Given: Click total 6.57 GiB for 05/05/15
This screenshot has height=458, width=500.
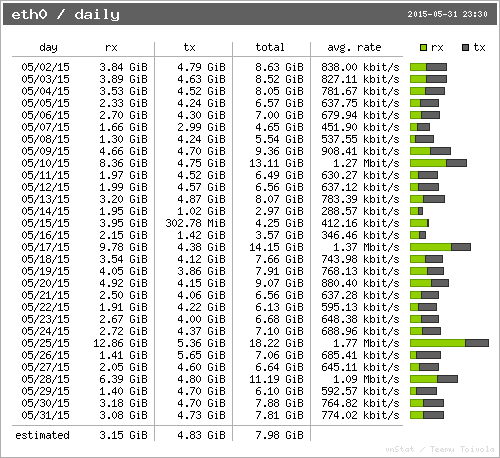Looking at the screenshot, I should point(279,103).
